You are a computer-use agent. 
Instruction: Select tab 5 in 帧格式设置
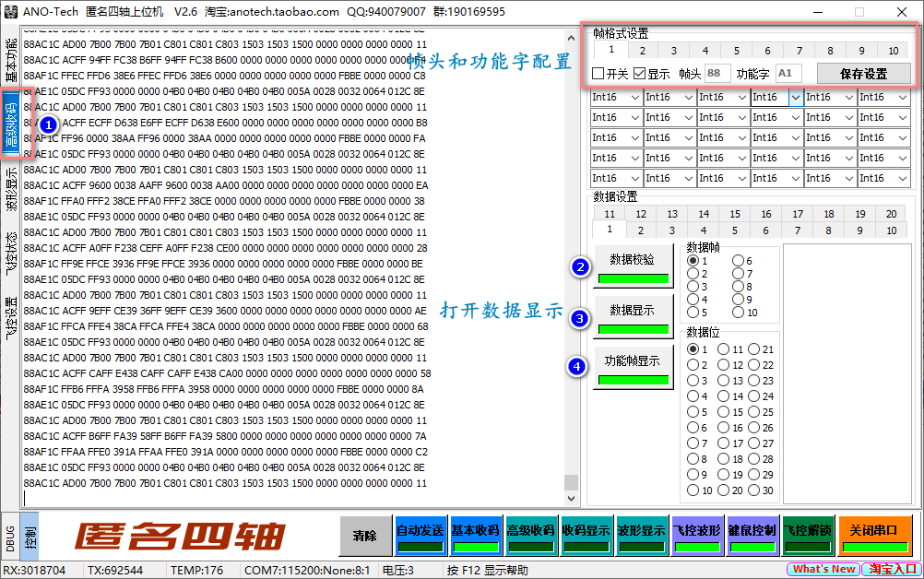pyautogui.click(x=737, y=52)
